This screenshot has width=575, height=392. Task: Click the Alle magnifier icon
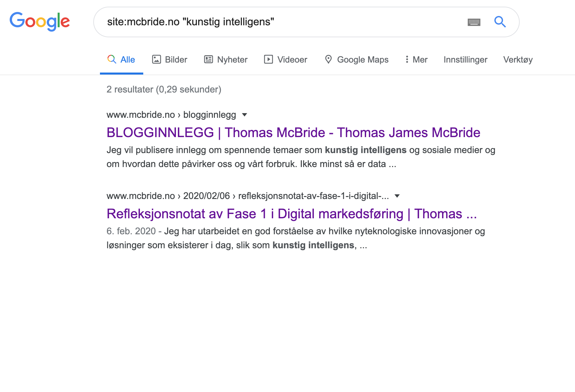(x=112, y=59)
